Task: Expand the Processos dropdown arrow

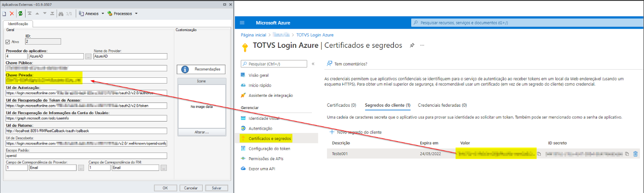Action: 136,13
